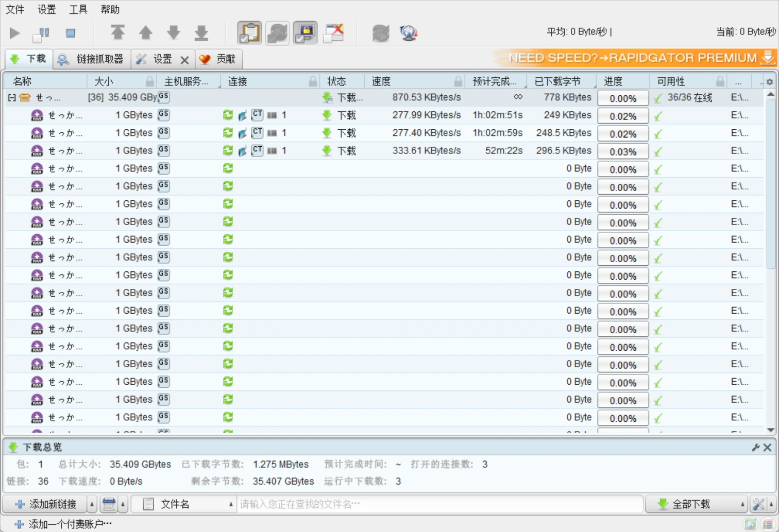This screenshot has height=532, width=779.
Task: Toggle the lock on the 连接 column
Action: 313,81
